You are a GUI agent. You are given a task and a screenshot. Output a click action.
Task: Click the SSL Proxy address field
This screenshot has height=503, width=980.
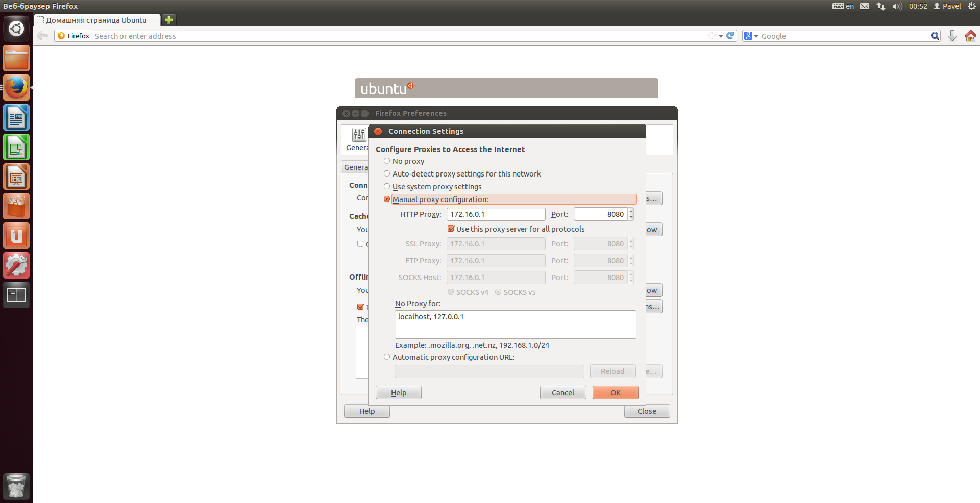pyautogui.click(x=496, y=244)
